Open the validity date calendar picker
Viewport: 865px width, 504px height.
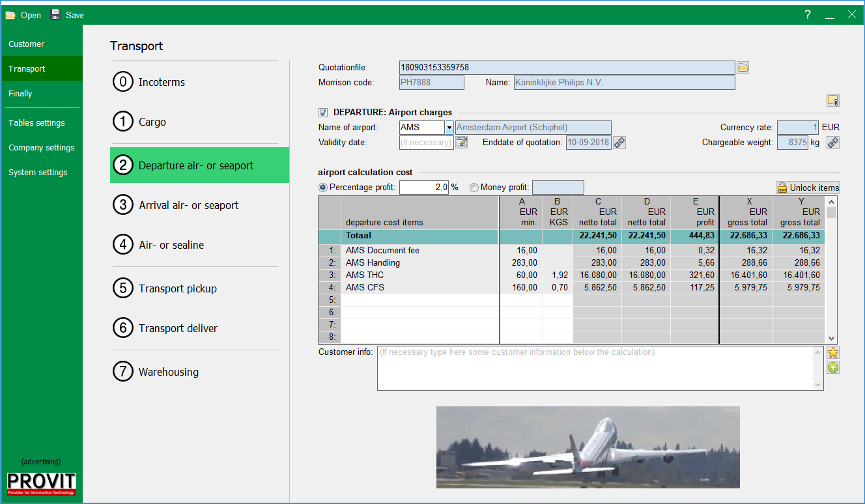click(x=462, y=143)
